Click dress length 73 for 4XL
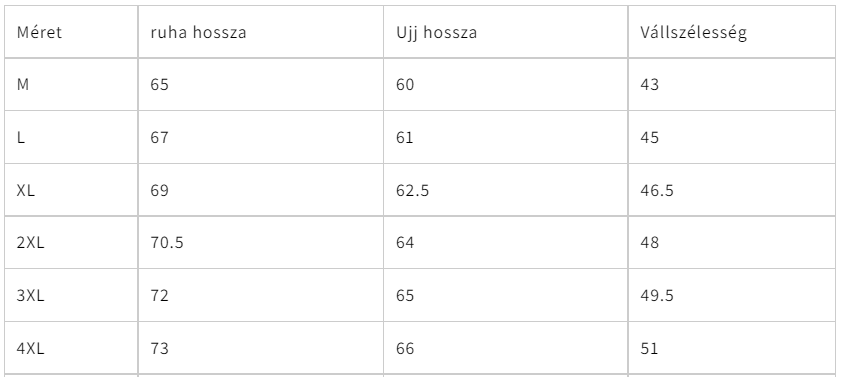The height and width of the screenshot is (377, 842). point(159,349)
